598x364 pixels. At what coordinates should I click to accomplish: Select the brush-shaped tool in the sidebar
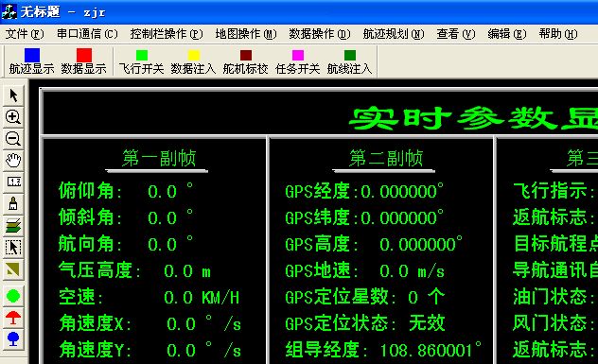pyautogui.click(x=13, y=204)
